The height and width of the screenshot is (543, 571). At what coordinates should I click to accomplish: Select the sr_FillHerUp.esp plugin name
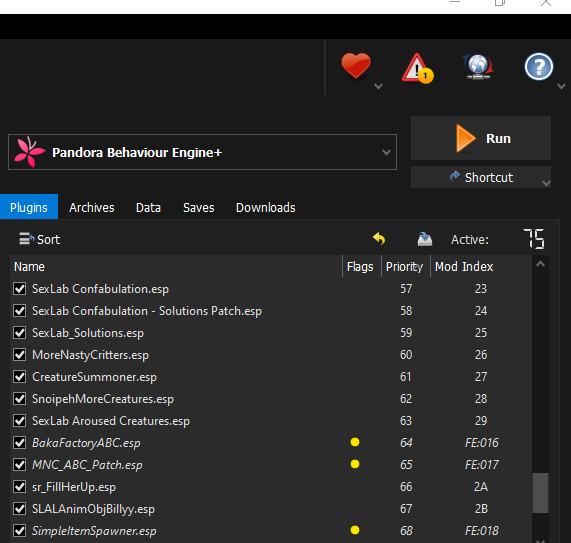click(x=74, y=487)
